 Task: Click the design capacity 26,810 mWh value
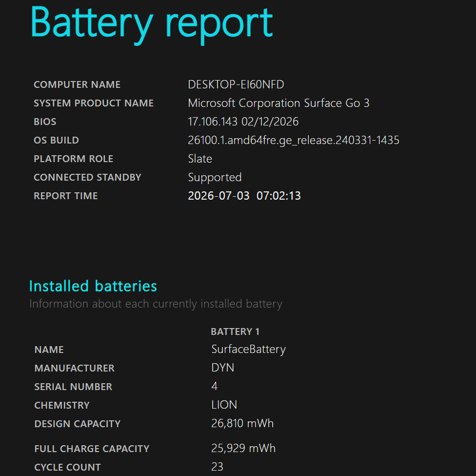pos(242,423)
